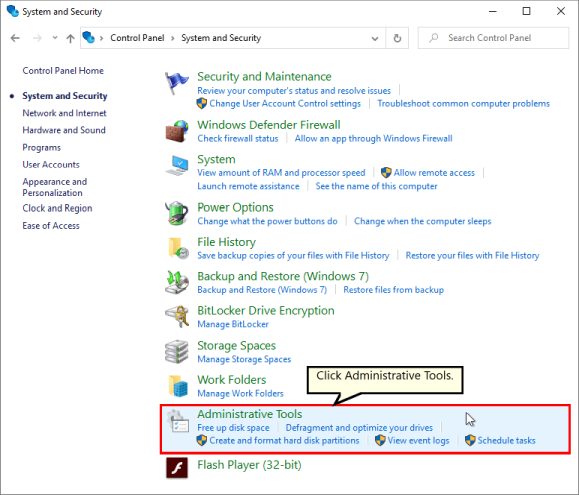The image size is (579, 495).
Task: Open the Administrative Tools heading
Action: (x=249, y=414)
